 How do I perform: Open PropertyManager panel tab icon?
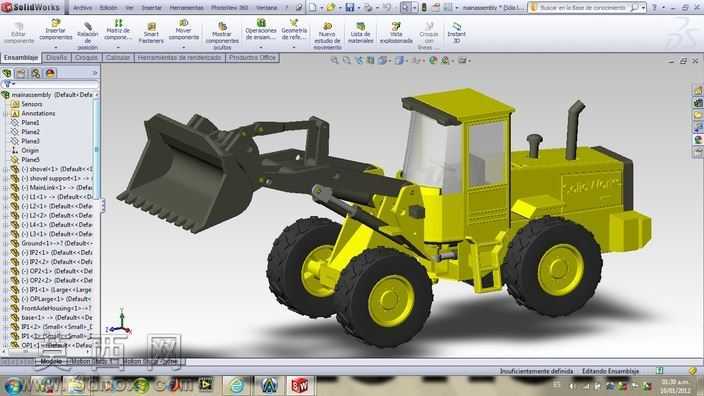[x=21, y=73]
